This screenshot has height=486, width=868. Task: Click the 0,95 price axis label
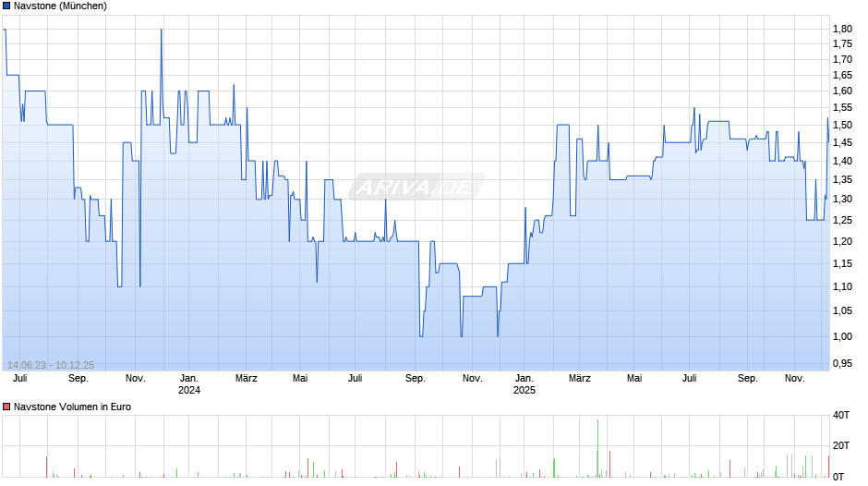click(x=842, y=363)
